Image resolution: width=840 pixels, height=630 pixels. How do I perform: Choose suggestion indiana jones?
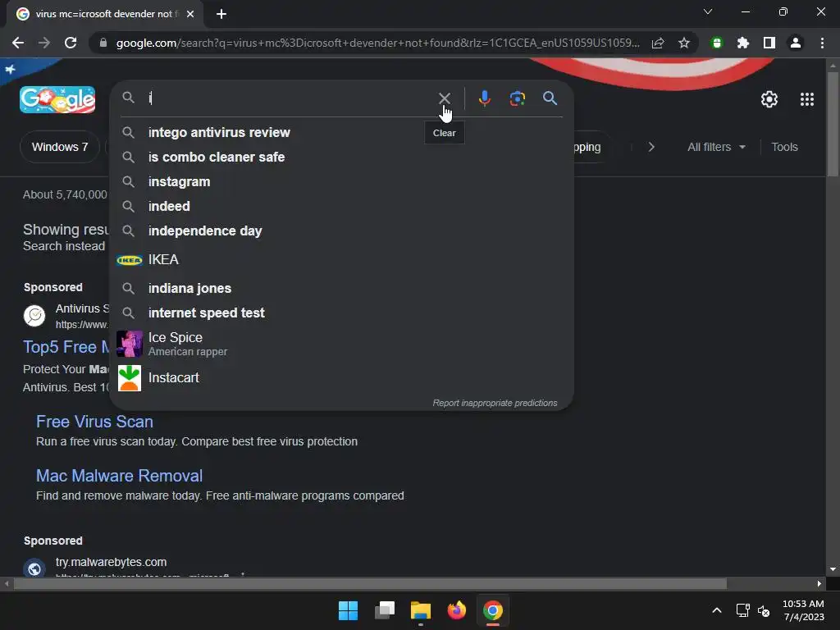(x=341, y=288)
